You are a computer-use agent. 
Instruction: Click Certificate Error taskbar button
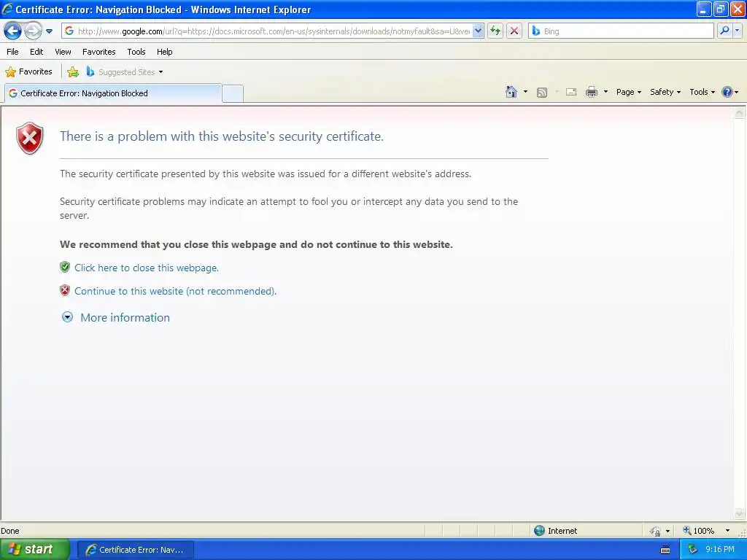tap(135, 550)
